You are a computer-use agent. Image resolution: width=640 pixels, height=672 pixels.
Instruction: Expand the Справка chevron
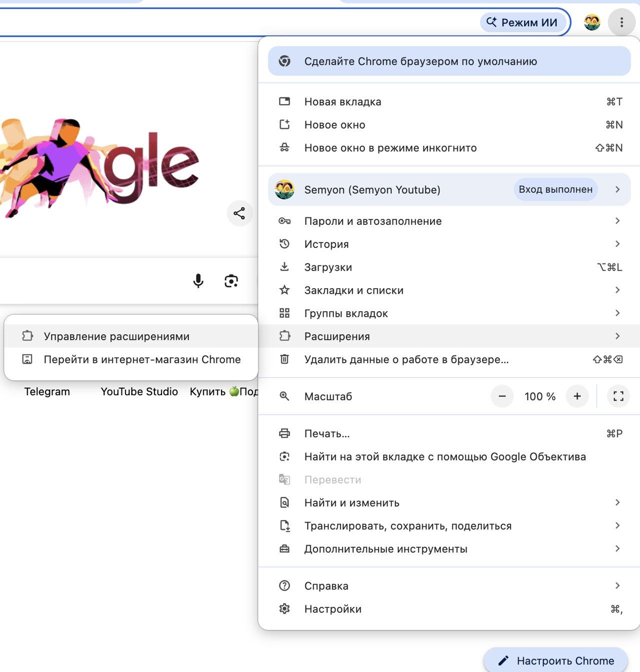tap(617, 586)
